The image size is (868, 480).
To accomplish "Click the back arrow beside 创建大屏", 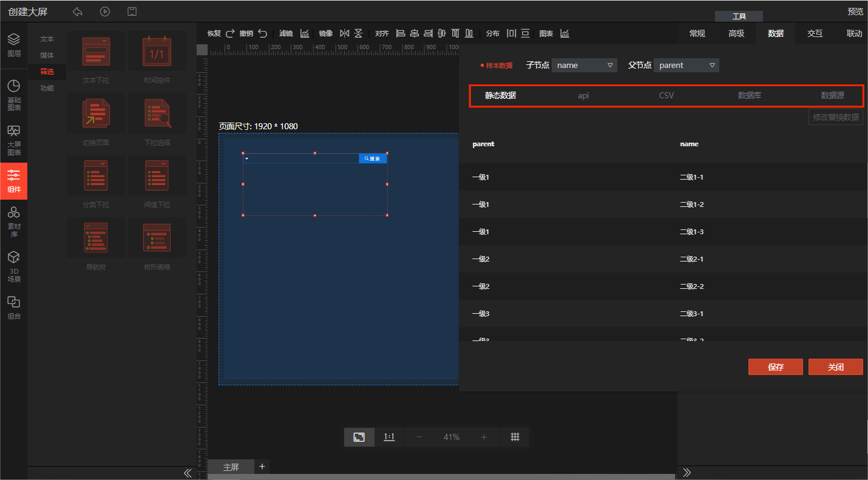I will coord(77,12).
